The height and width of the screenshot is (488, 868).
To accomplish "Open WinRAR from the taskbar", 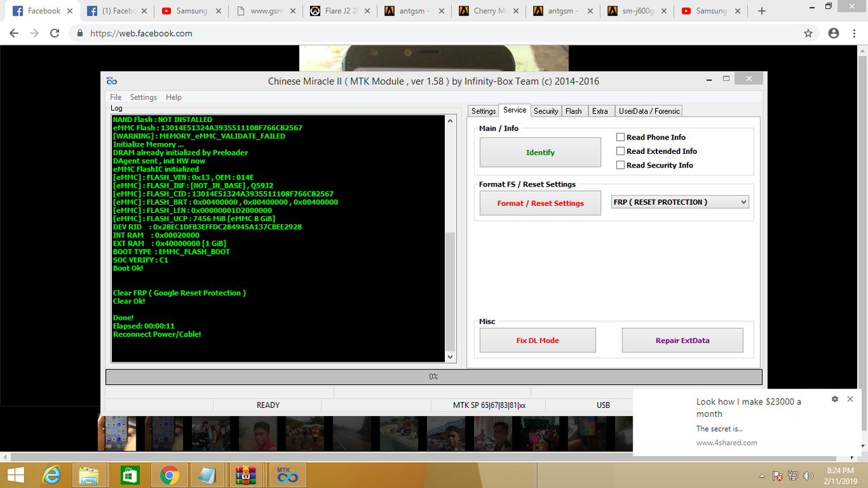I will [244, 475].
